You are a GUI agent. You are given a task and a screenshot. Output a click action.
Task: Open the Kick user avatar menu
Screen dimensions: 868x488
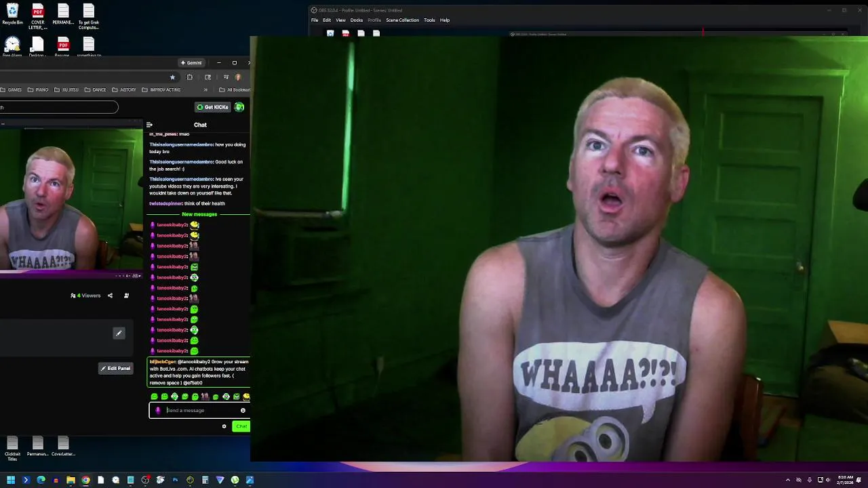click(239, 107)
